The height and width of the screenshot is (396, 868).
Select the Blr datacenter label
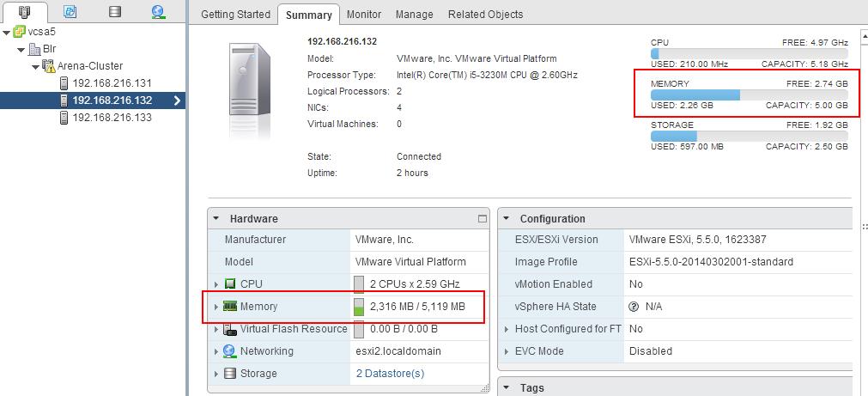pos(49,49)
